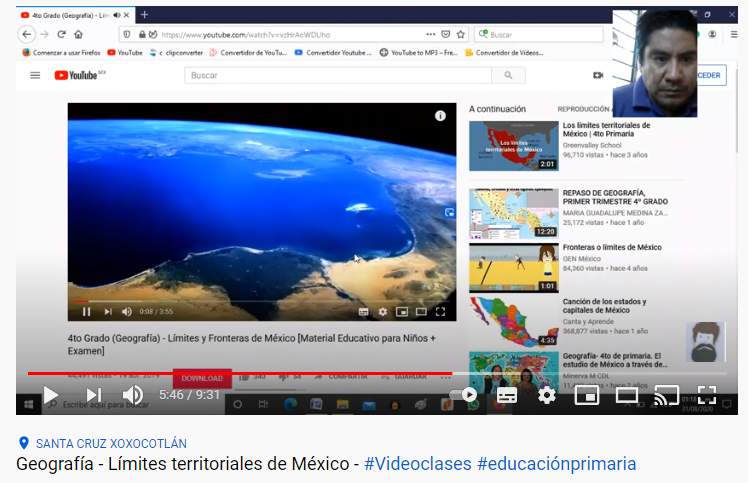
Task: Toggle subtitles in the outer player controls
Action: click(507, 395)
